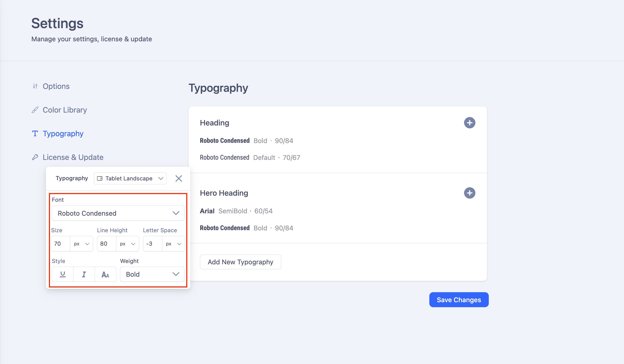
Task: Click the Save Changes button
Action: coord(459,300)
